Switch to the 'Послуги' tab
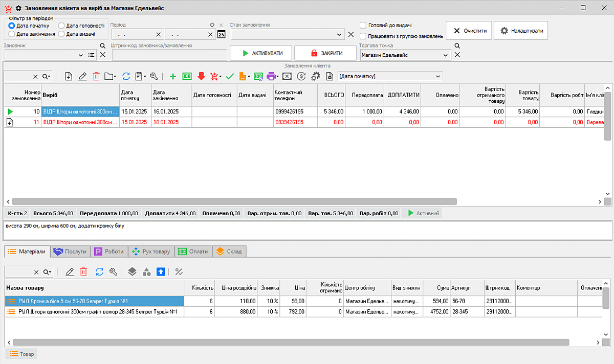 (71, 252)
